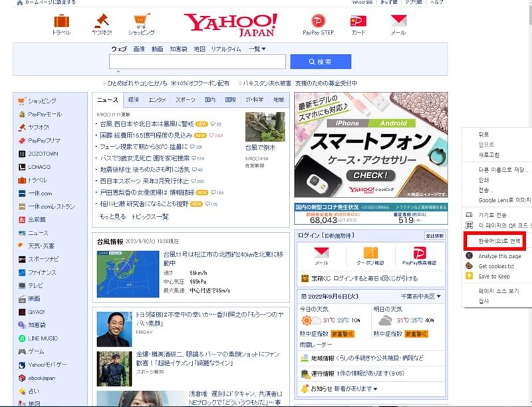Switch to the エンタメ news tab
The height and width of the screenshot is (407, 532).
(x=157, y=100)
